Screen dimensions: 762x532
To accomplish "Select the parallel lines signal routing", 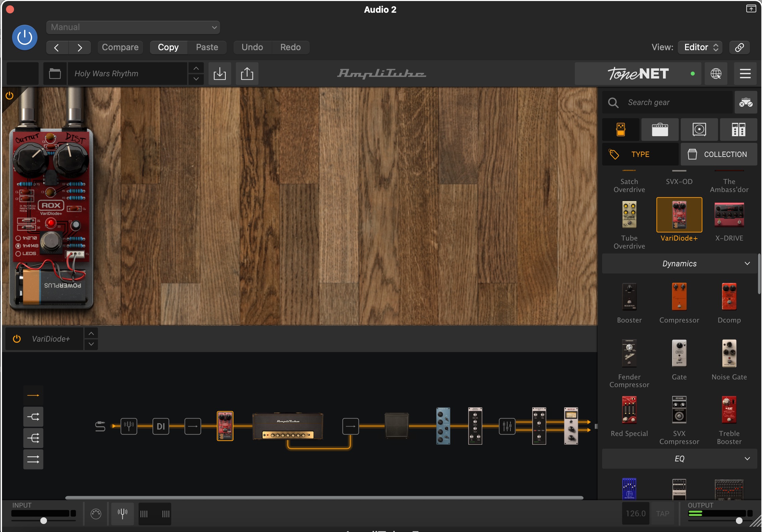I will (33, 459).
